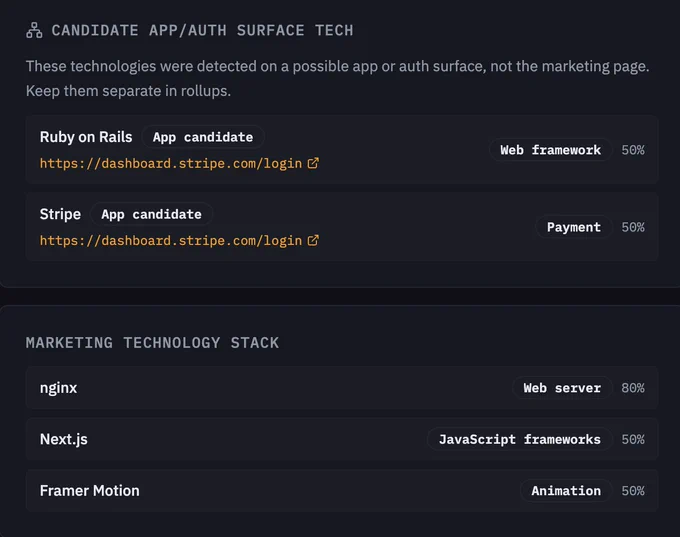Click the description text about rollups
Viewport: 680px width, 537px height.
337,79
